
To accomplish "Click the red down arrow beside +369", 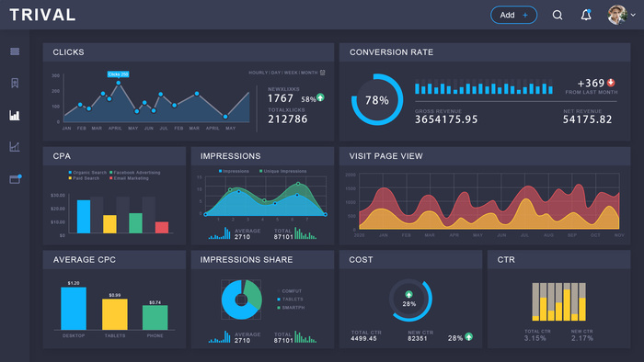I will click(x=611, y=83).
